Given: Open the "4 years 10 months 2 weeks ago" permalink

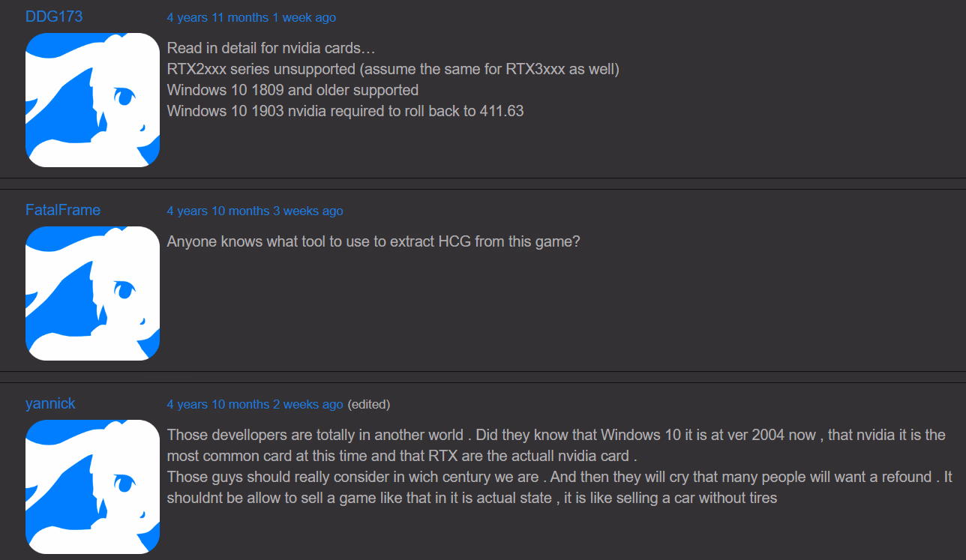Looking at the screenshot, I should (255, 404).
